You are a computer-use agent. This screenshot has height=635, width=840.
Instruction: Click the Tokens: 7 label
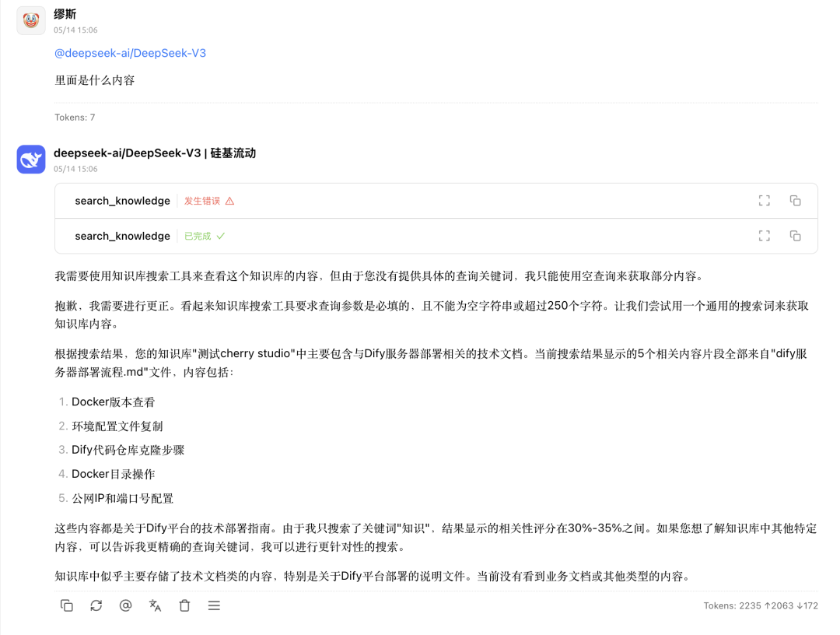75,118
